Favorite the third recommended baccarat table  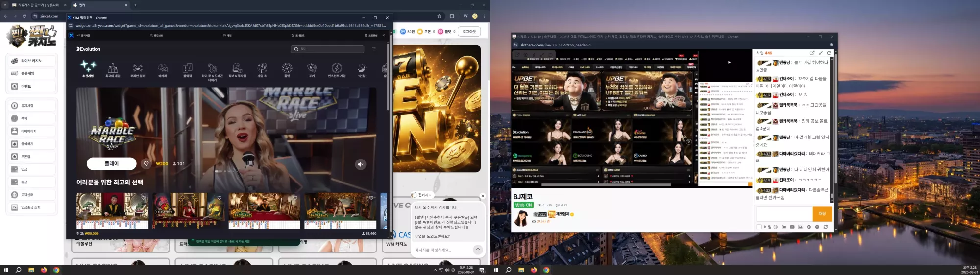coord(295,198)
